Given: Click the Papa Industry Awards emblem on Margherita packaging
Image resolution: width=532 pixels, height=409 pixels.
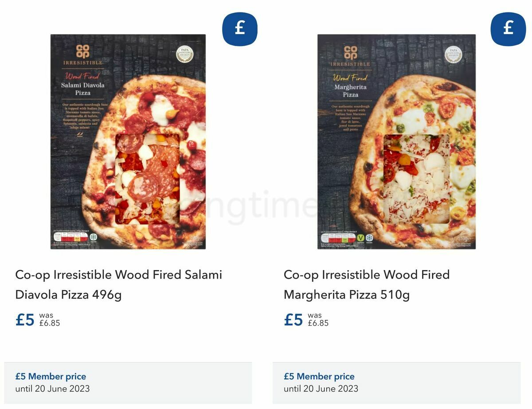Looking at the screenshot, I should pos(454,54).
